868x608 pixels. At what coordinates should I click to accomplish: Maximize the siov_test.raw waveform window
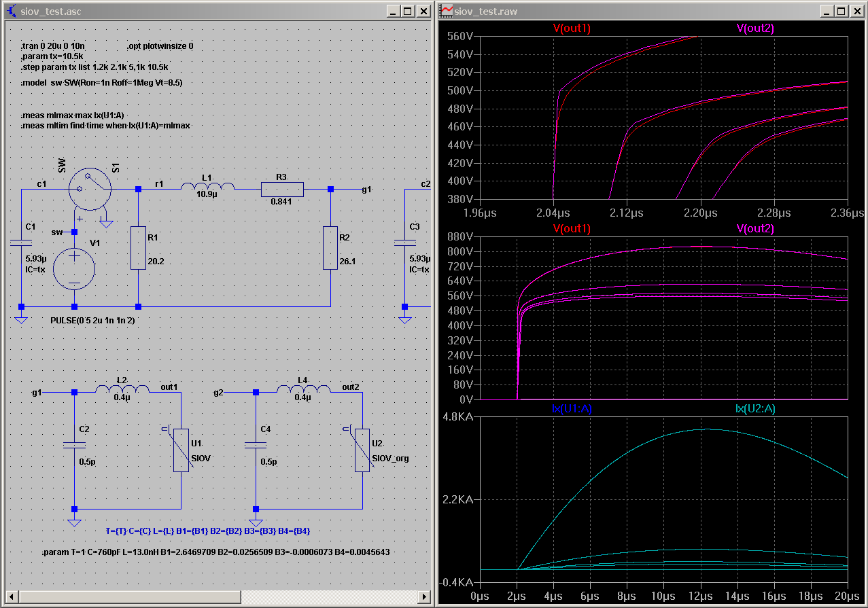tap(841, 11)
